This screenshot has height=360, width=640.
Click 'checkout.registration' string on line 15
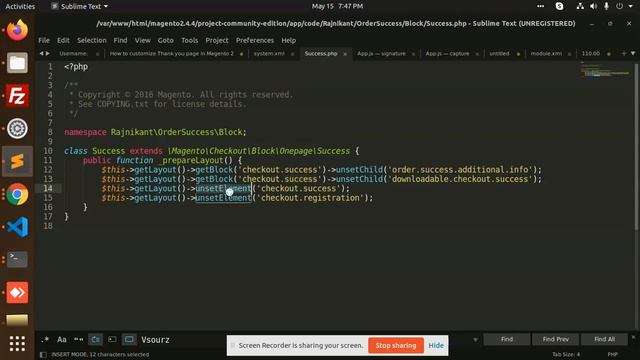tap(311, 198)
